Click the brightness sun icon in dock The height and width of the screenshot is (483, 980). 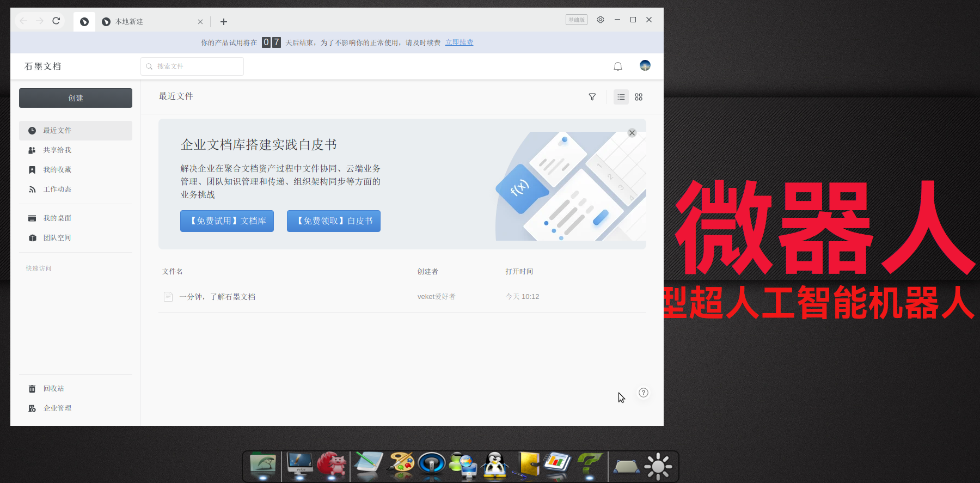[x=658, y=467]
